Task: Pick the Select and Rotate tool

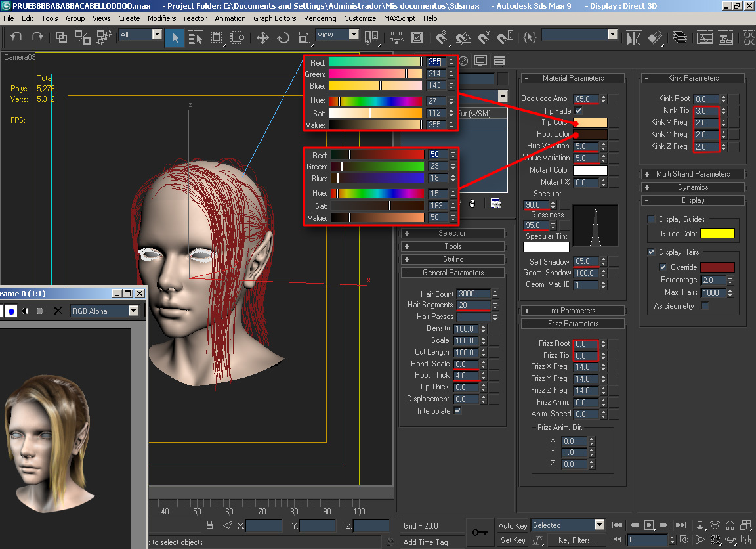Action: 283,37
